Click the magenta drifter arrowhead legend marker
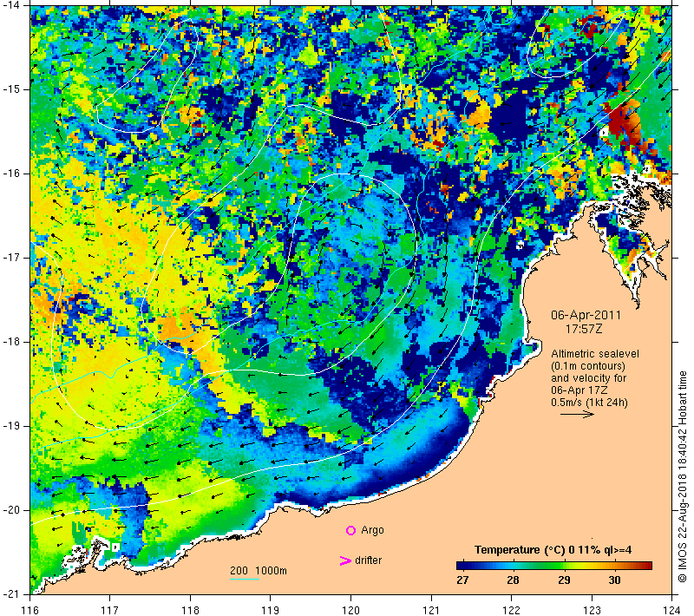 (x=344, y=560)
